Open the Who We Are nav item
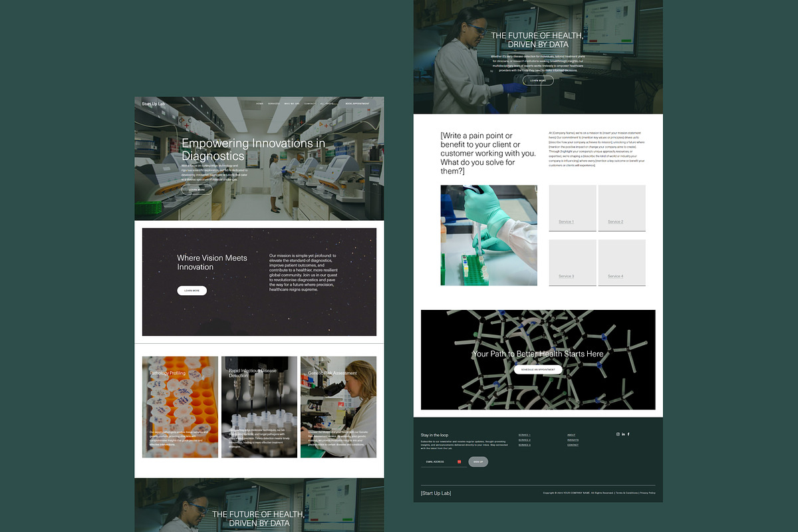798x532 pixels. click(x=292, y=104)
